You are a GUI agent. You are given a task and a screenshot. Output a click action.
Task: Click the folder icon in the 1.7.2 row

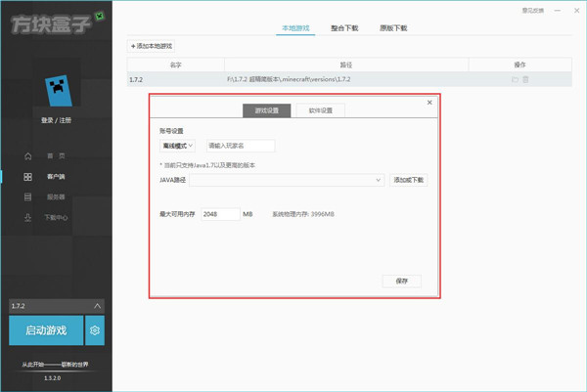click(x=515, y=79)
